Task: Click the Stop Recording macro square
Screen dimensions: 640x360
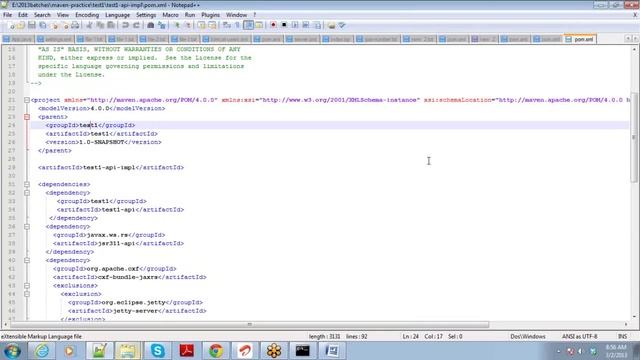Action: [284, 25]
